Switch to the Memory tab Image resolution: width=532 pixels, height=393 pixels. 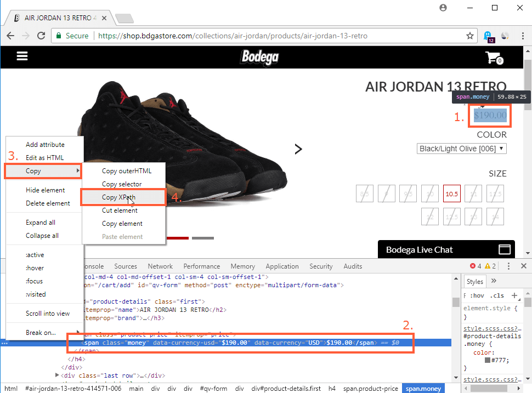tap(242, 266)
